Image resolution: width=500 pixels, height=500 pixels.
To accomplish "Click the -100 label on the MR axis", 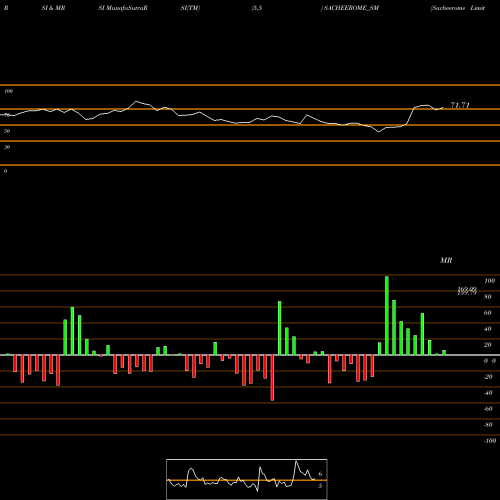I will (x=490, y=441).
